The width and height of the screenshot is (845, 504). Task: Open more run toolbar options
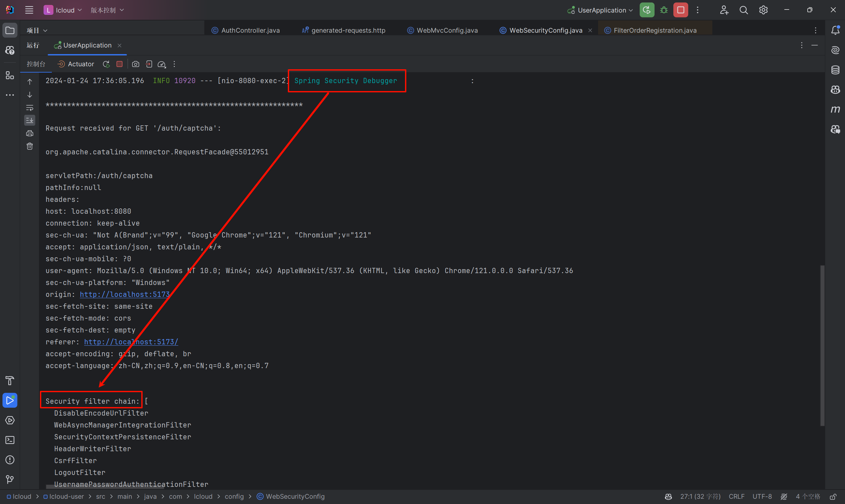(174, 64)
